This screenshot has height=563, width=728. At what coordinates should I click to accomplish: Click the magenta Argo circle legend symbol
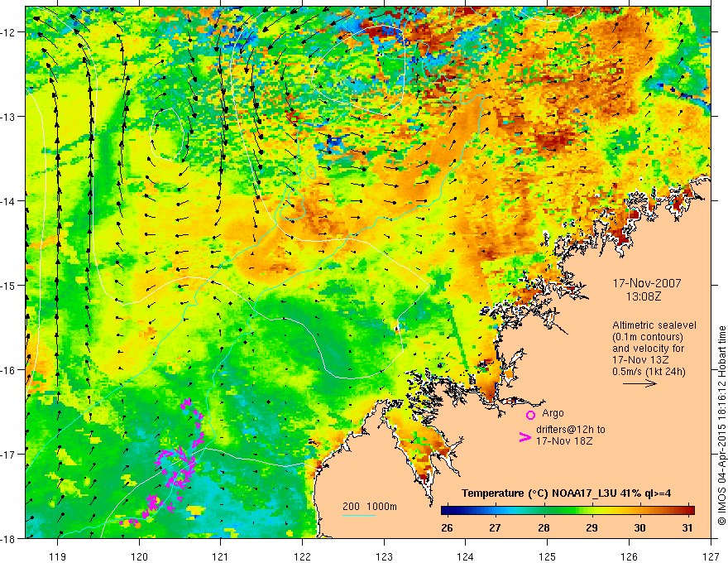530,415
